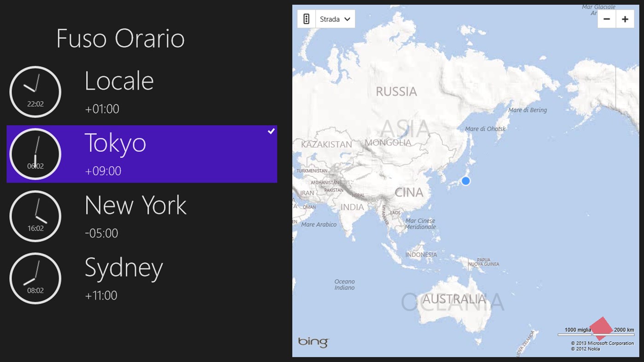Click the Sydney analog clock icon
The height and width of the screenshot is (362, 644).
(x=35, y=278)
